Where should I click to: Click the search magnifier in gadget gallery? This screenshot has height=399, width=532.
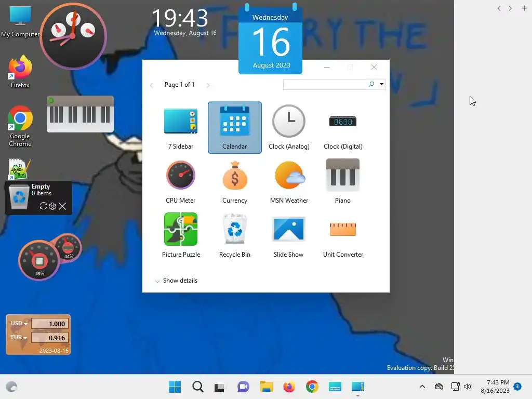click(371, 84)
